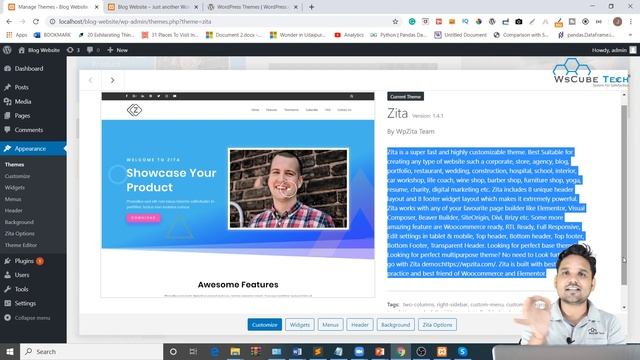This screenshot has height=360, width=640.
Task: Visit site via Blog Website link
Action: (x=39, y=50)
